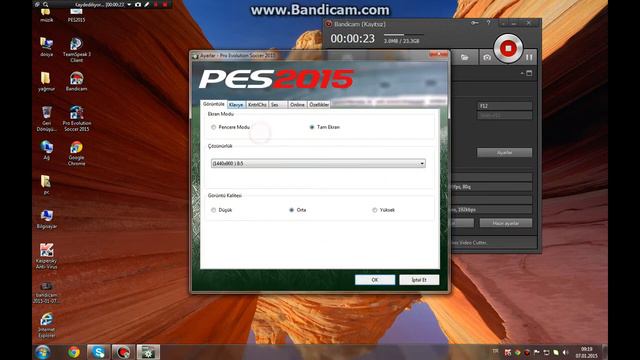Open pc folder on desktop

[46, 185]
